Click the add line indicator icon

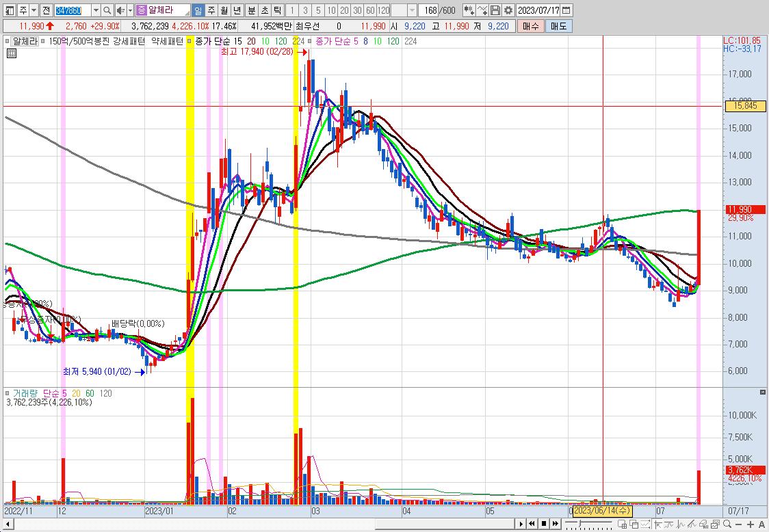(482, 10)
